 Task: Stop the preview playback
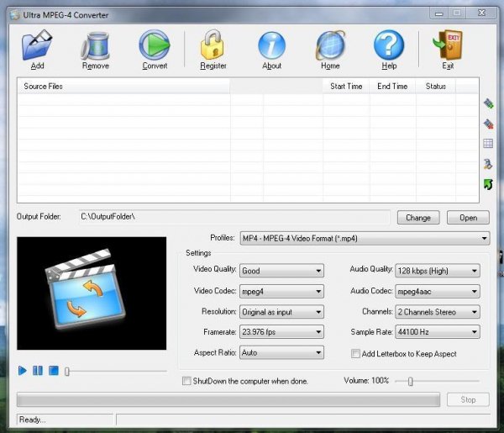pyautogui.click(x=54, y=371)
